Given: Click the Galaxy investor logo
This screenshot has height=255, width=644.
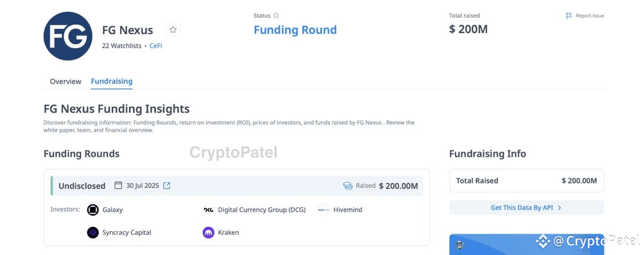Looking at the screenshot, I should tap(93, 209).
